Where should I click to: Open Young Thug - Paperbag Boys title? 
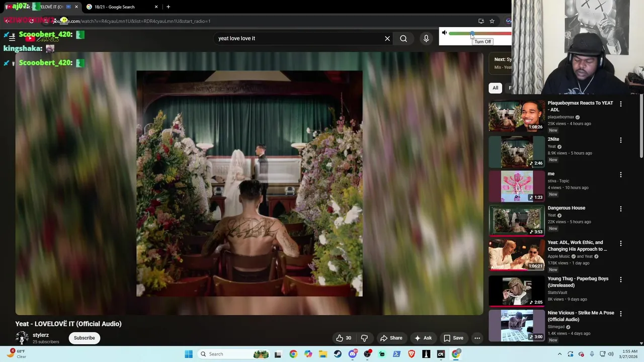578,282
